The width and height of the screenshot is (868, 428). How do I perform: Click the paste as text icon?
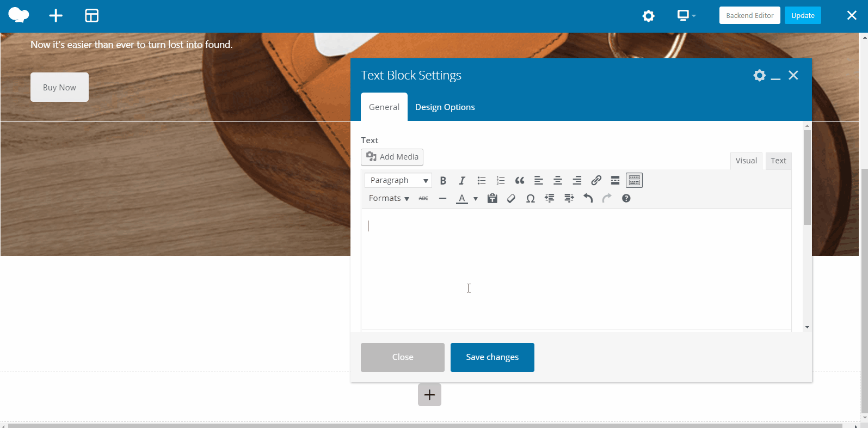tap(492, 199)
